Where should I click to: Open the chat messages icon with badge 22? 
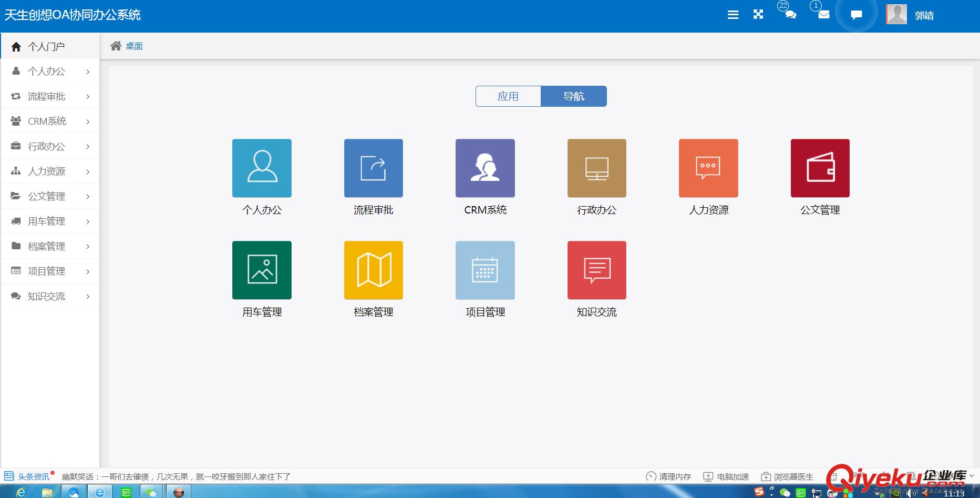pyautogui.click(x=790, y=15)
